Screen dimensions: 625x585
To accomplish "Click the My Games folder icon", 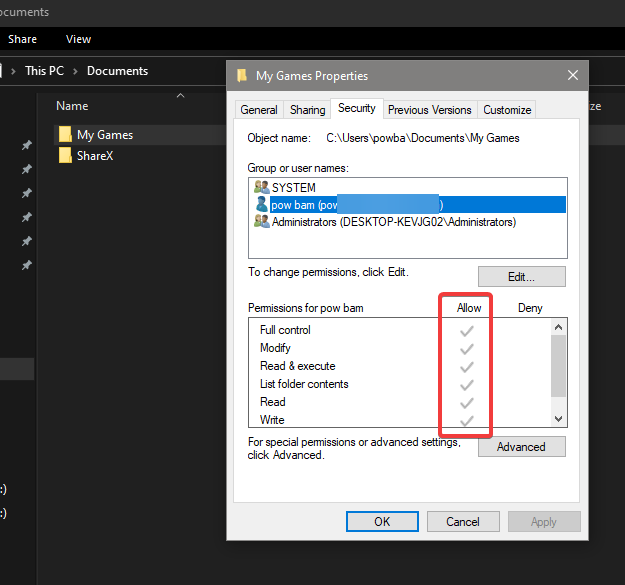I will point(65,135).
